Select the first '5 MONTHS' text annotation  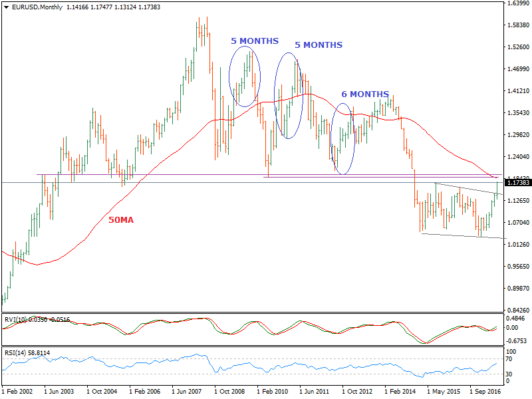point(255,41)
